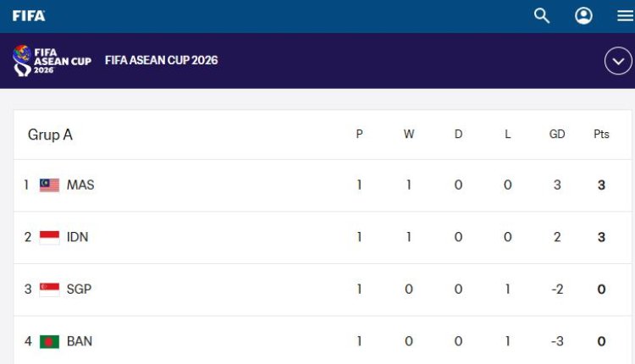635x364 pixels.
Task: Click the Indonesia flag icon
Action: click(49, 237)
